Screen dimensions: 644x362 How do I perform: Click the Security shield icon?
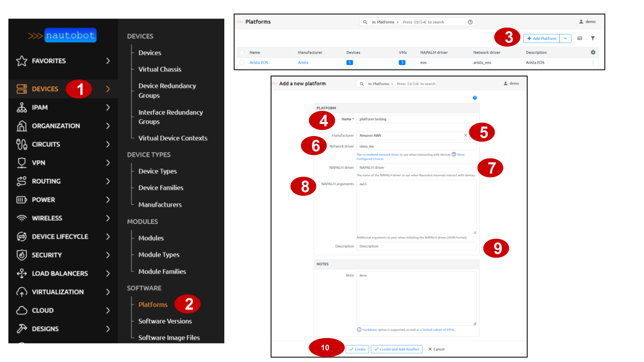[x=22, y=255]
